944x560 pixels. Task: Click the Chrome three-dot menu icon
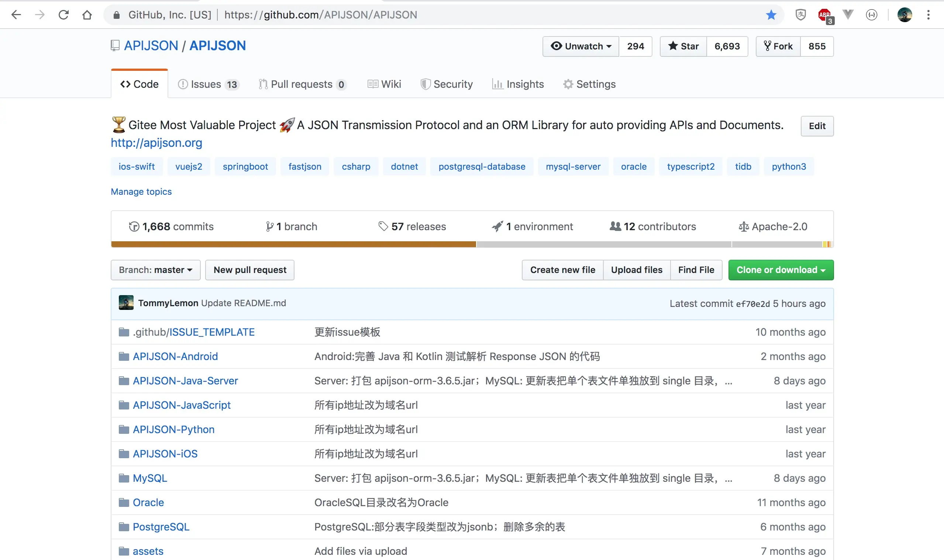928,15
